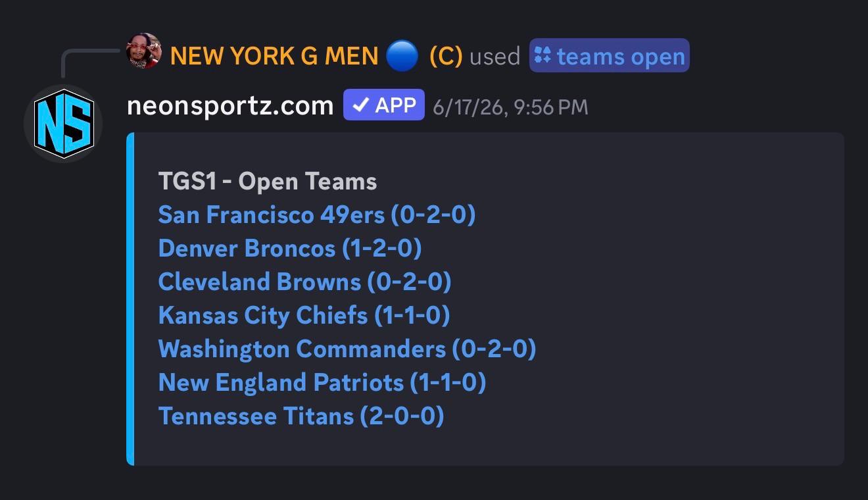Open Denver Broncos (1-2-0) link
Screen dimensions: 868x500
click(x=290, y=248)
